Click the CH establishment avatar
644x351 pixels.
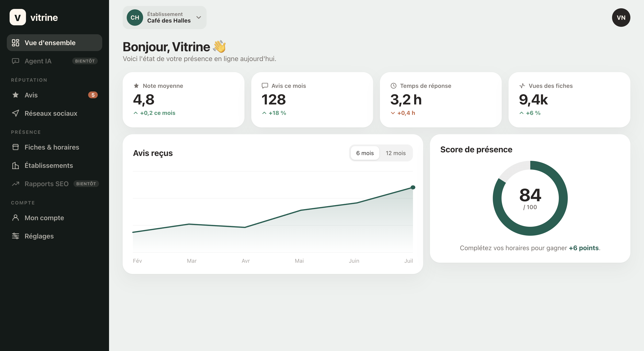coord(135,17)
